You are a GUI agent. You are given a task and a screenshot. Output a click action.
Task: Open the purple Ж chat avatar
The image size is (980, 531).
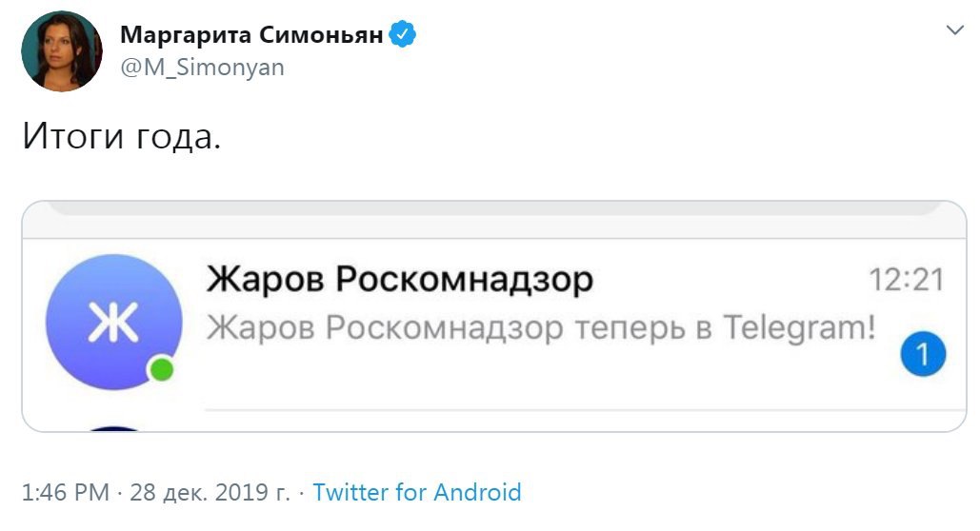[113, 323]
